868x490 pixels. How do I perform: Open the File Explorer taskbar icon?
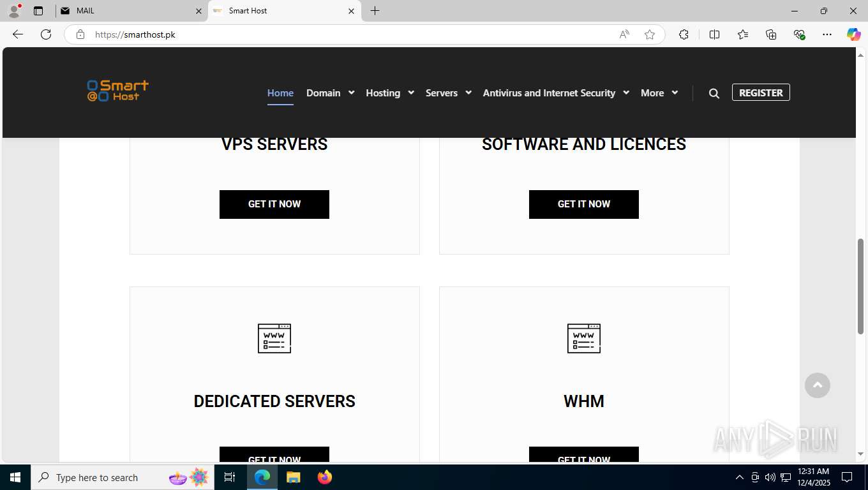tap(293, 477)
